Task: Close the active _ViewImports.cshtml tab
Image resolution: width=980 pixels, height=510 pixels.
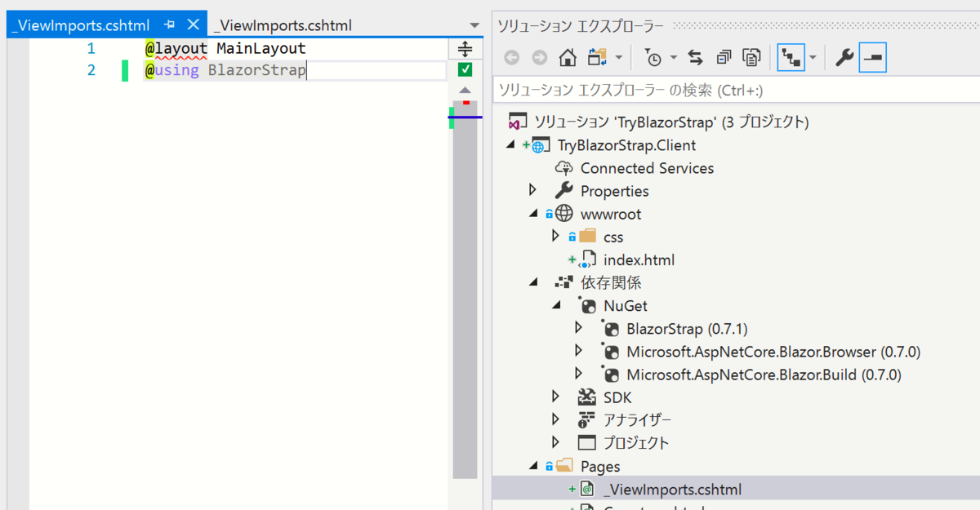Action: [x=193, y=25]
